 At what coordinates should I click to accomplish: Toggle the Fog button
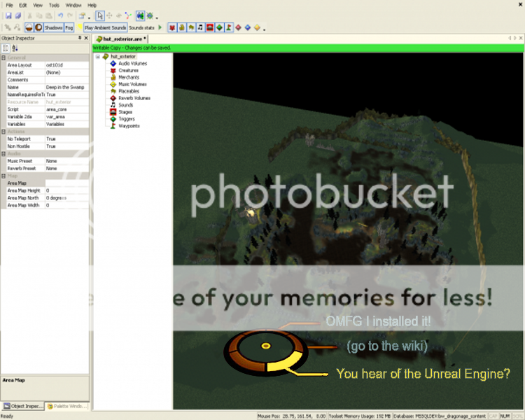click(x=69, y=27)
